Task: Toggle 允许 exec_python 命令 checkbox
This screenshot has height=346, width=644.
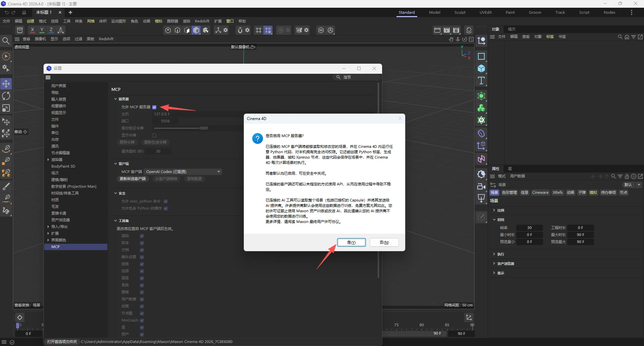Action: (x=166, y=201)
